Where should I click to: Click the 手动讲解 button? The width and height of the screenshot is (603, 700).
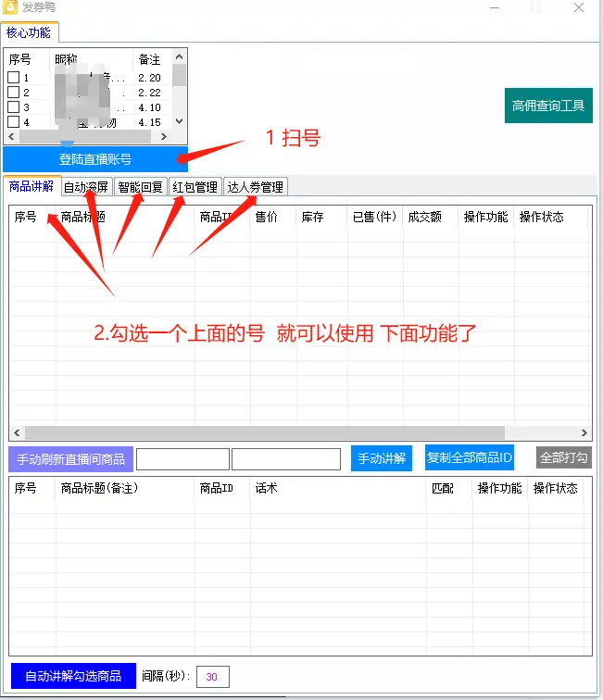(382, 458)
